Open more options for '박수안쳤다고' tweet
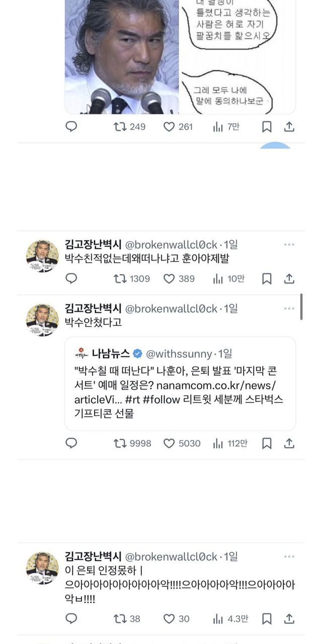Screen dimensions: 322x644 (289, 308)
